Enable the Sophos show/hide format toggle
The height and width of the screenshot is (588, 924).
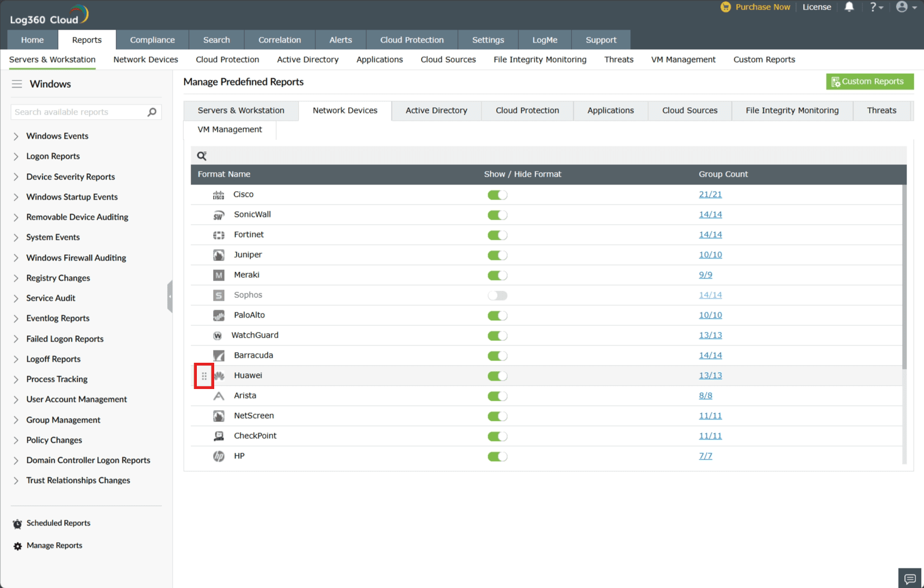coord(497,295)
